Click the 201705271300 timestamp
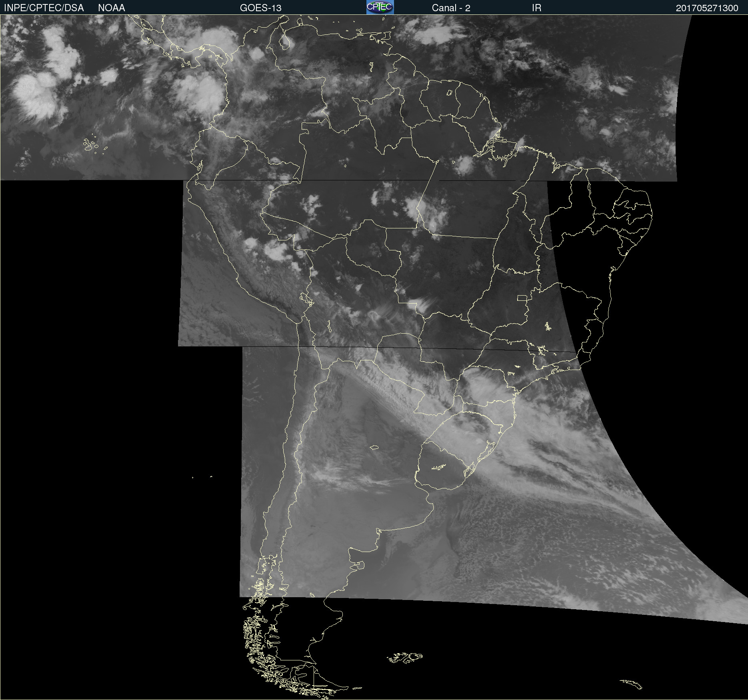This screenshot has width=748, height=700. click(707, 8)
